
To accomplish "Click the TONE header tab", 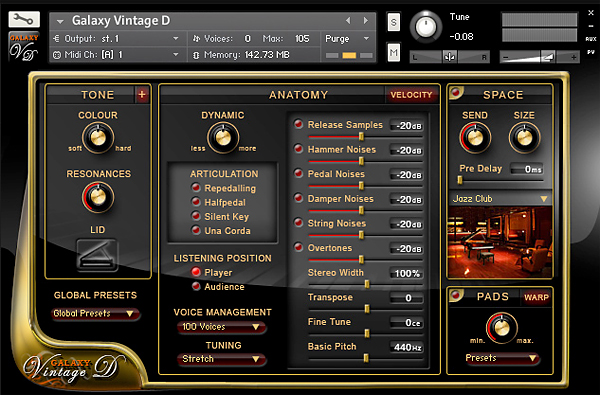I will click(x=98, y=95).
